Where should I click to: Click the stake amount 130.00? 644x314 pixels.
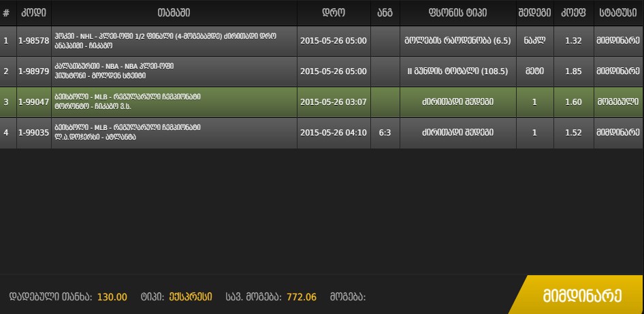pyautogui.click(x=112, y=297)
